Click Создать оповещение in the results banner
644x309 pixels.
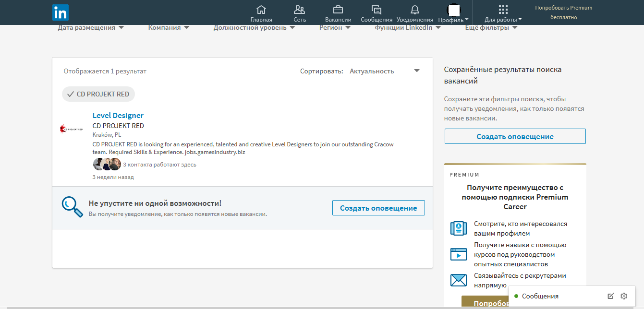[378, 208]
